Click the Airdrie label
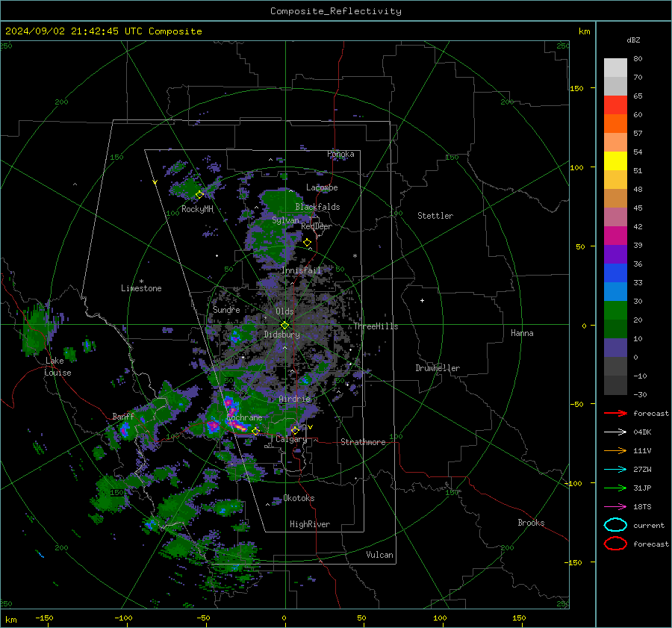The height and width of the screenshot is (628, 672). (x=294, y=399)
